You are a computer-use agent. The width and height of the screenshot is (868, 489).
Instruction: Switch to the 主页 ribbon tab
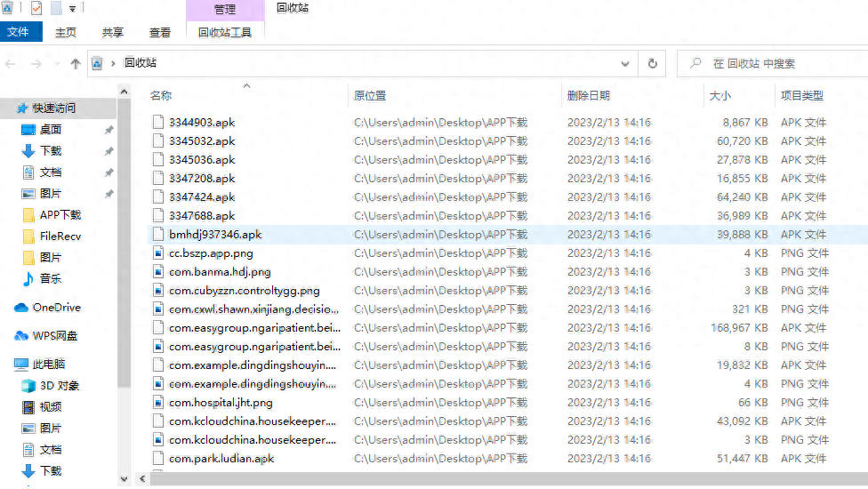(x=66, y=33)
